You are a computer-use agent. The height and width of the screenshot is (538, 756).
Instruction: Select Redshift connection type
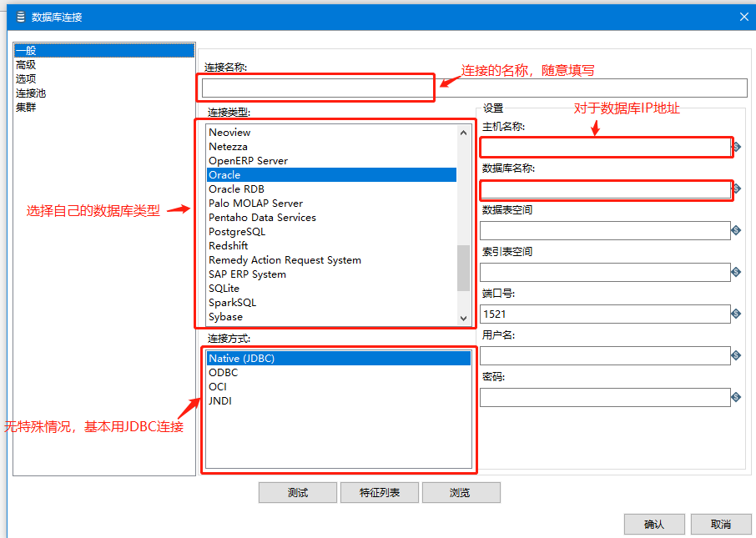click(x=332, y=245)
